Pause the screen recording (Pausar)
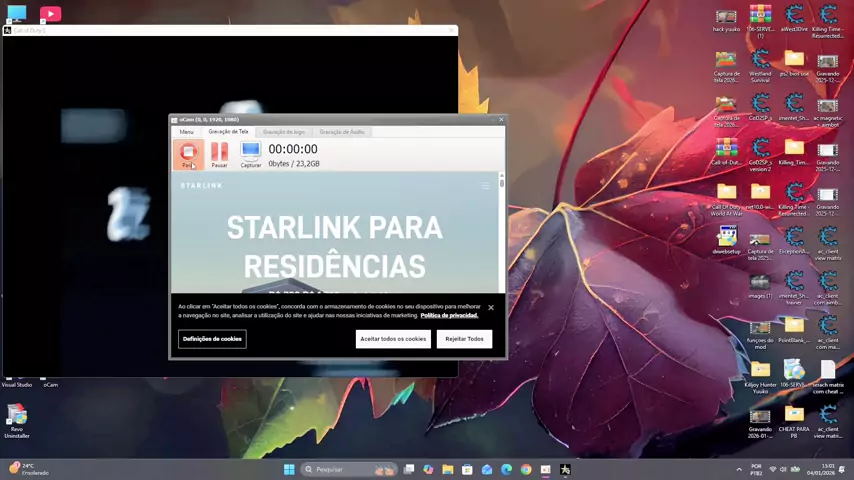The image size is (854, 480). 219,153
